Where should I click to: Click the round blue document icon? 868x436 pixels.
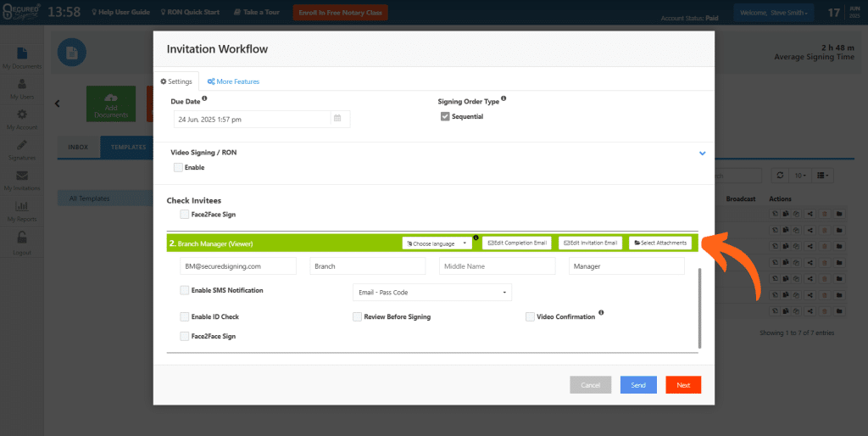pos(72,53)
